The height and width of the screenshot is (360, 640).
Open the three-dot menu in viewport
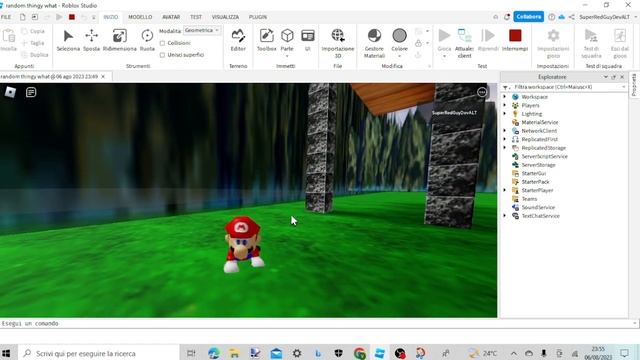(x=482, y=92)
